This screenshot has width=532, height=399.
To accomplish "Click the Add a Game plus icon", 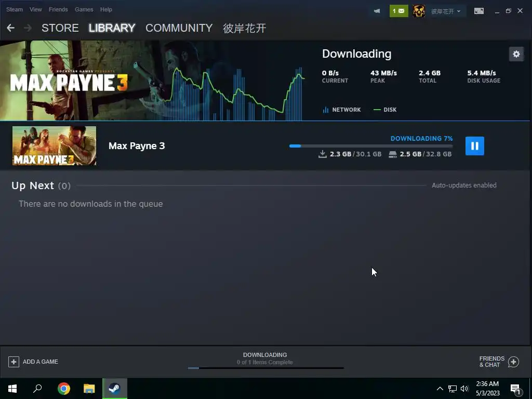I will (x=14, y=362).
